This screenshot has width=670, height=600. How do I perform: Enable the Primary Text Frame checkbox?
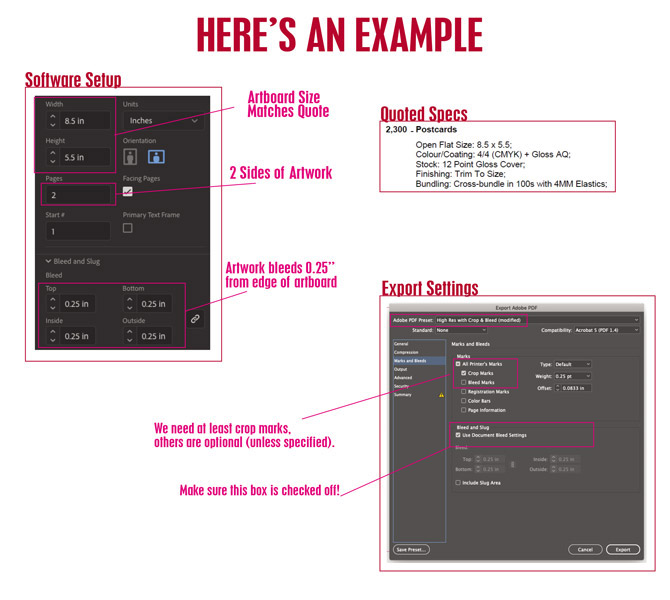(128, 228)
